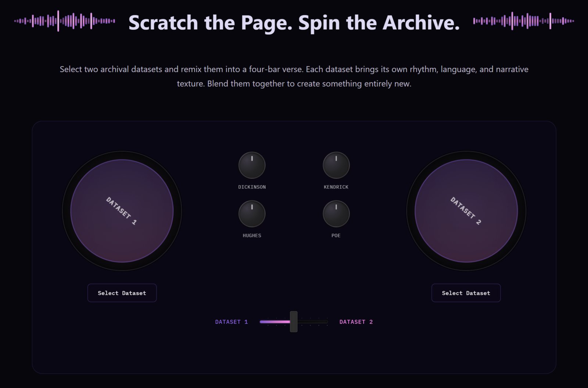Select the DATASET 2 crossfader label
The height and width of the screenshot is (388, 588).
[356, 321]
